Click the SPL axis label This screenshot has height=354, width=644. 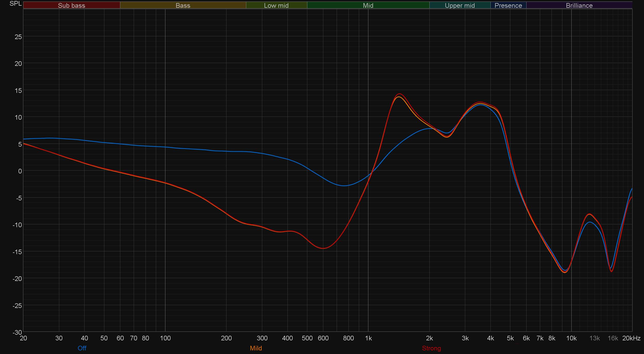pyautogui.click(x=15, y=4)
